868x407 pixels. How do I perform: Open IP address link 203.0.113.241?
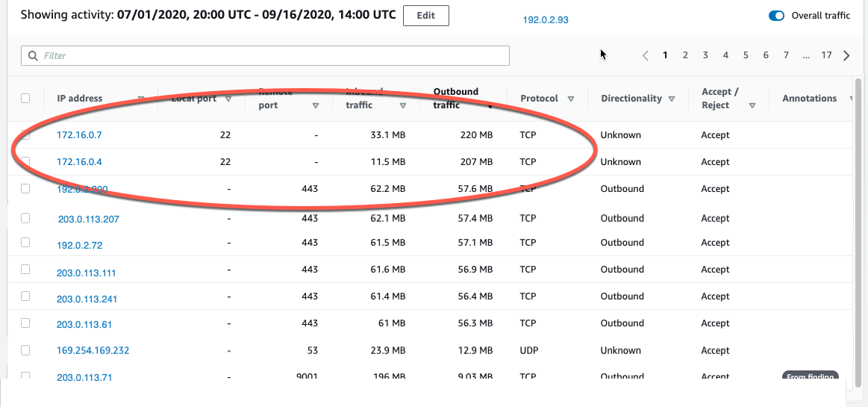point(87,299)
